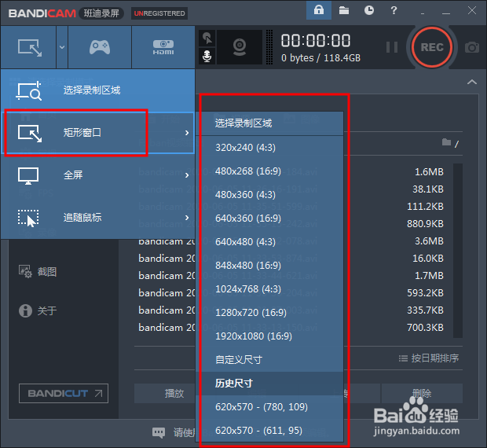Image resolution: width=487 pixels, height=448 pixels.
Task: Pick the 640x360 (16:9) size
Action: point(270,218)
